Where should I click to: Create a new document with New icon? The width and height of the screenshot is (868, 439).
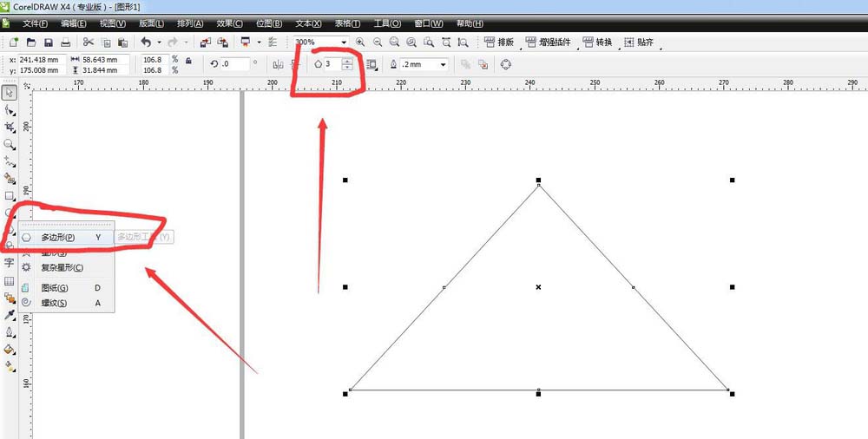pos(15,42)
